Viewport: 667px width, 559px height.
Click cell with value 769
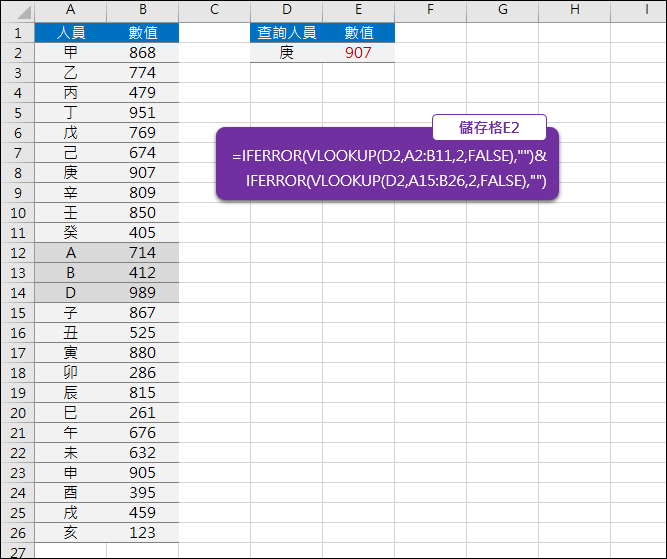tap(143, 133)
